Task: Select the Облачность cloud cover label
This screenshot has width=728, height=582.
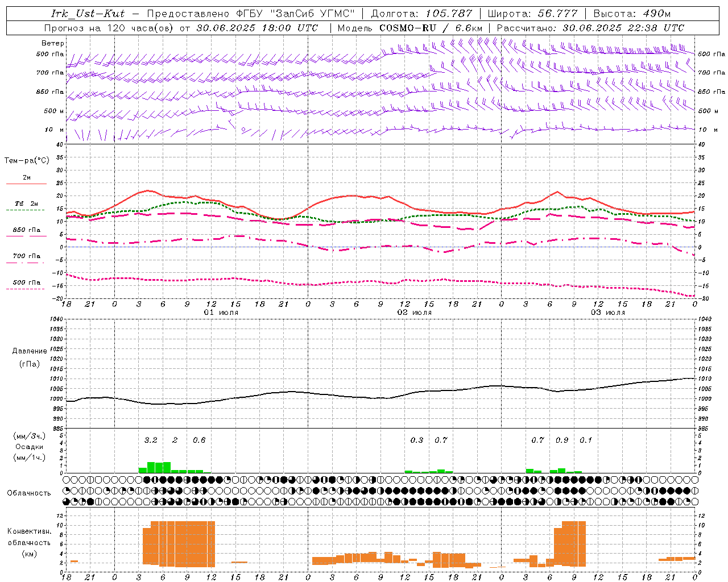Action: coord(29,493)
